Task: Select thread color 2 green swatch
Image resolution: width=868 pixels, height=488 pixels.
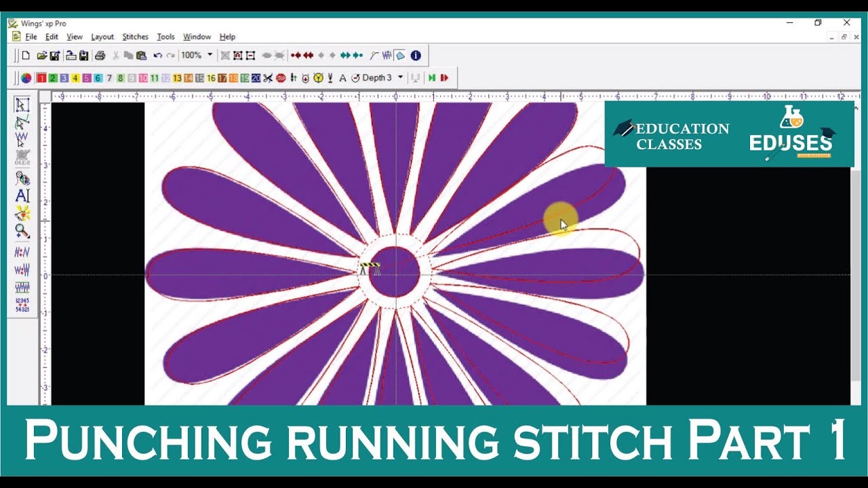Action: 53,78
